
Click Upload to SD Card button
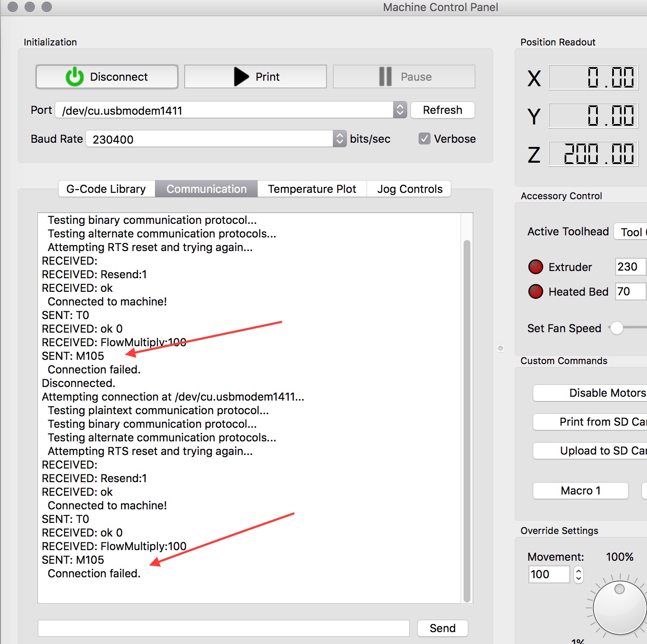pyautogui.click(x=590, y=451)
